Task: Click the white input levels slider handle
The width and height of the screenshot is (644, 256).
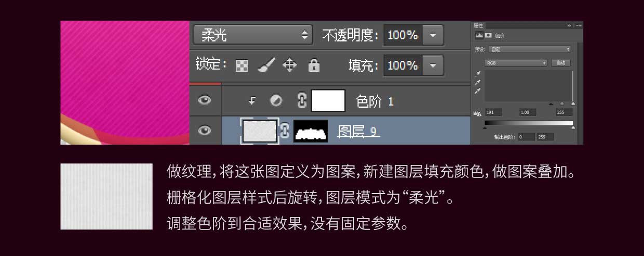Action: click(573, 104)
